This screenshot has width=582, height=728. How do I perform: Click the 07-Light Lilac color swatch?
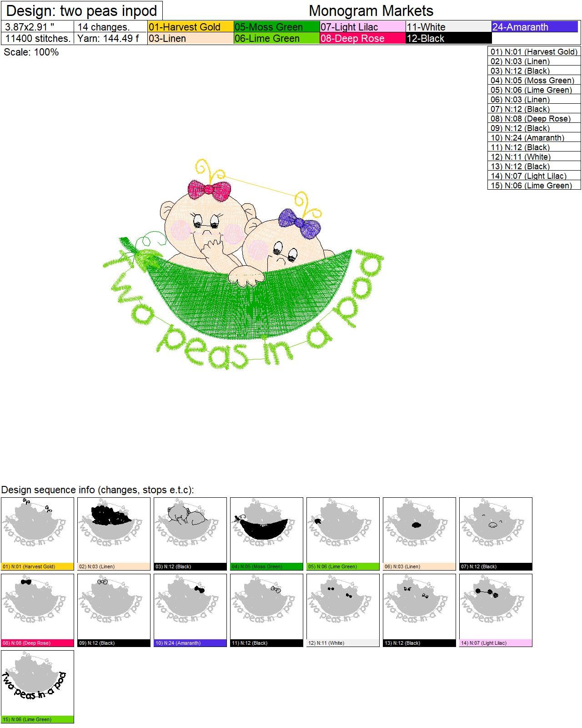363,27
